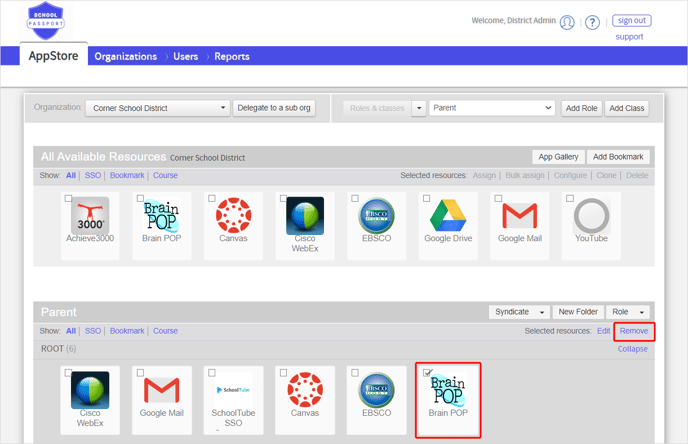Screen dimensions: 688x444
Task: Open the Corner School District organization dropdown
Action: click(158, 108)
